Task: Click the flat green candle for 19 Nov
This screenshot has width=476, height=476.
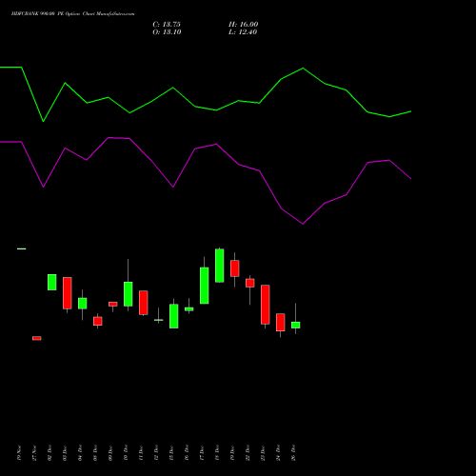Action: [22, 248]
